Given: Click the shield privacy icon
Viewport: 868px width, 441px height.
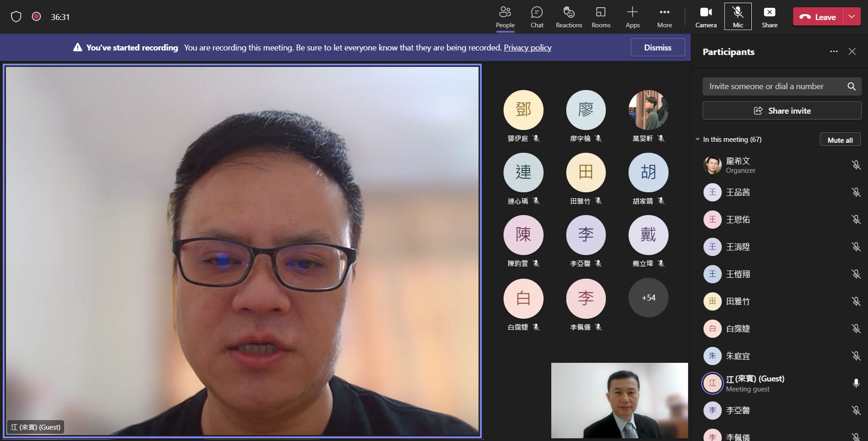Looking at the screenshot, I should [16, 17].
